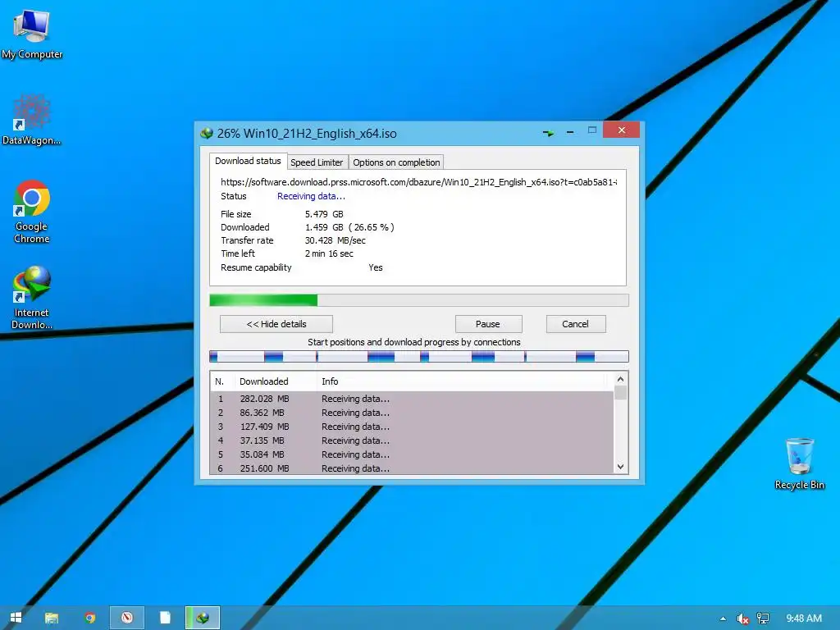Open File Explorer from the taskbar
This screenshot has height=630, width=840.
(52, 618)
